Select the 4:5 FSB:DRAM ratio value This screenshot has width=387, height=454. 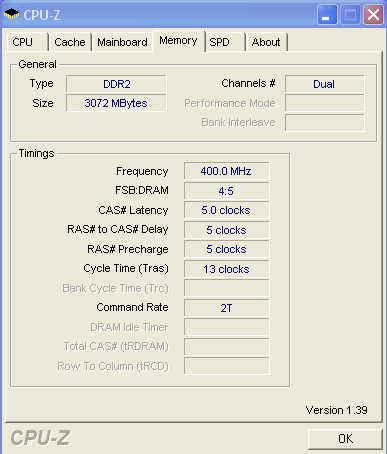pos(226,191)
